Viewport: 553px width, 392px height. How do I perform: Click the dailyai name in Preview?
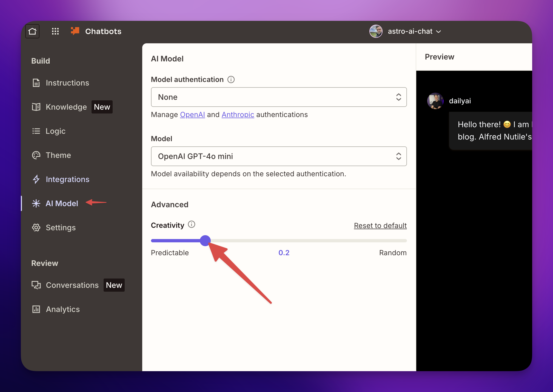pyautogui.click(x=460, y=101)
